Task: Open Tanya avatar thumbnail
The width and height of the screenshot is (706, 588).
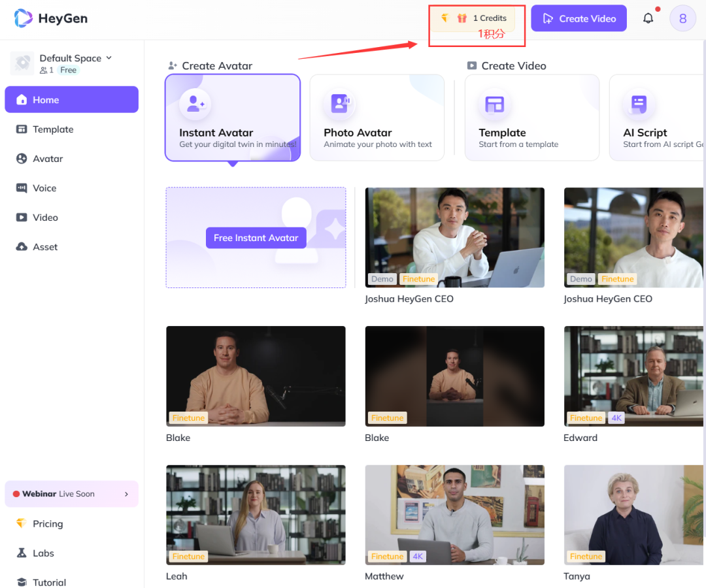Action: tap(633, 515)
